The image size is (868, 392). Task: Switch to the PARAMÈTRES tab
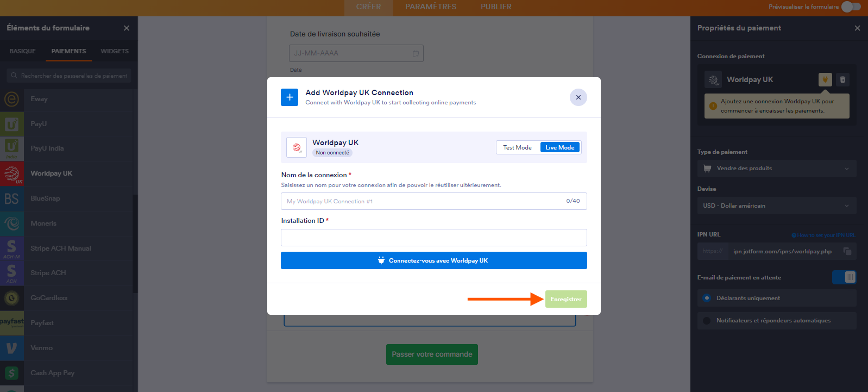pos(430,7)
